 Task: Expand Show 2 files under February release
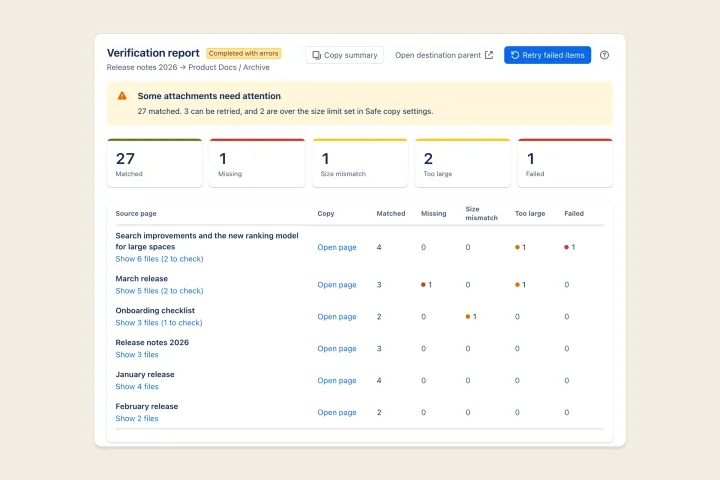point(137,418)
